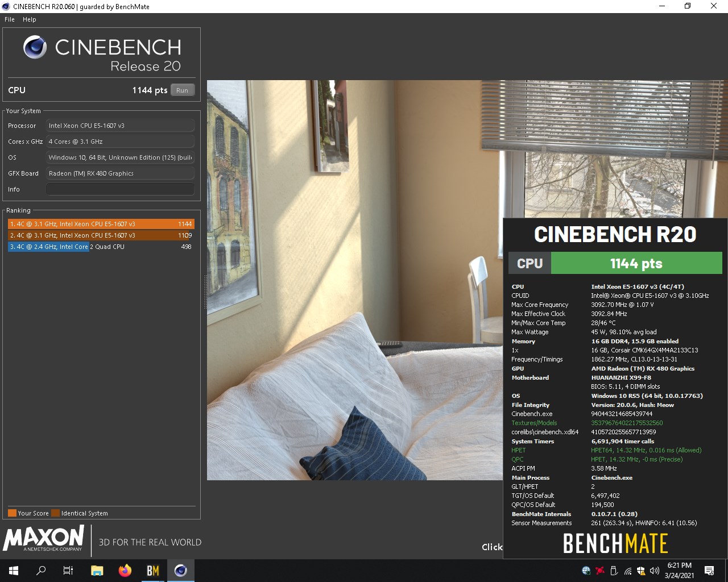Click the Max Wattage 45 W value

[624, 332]
